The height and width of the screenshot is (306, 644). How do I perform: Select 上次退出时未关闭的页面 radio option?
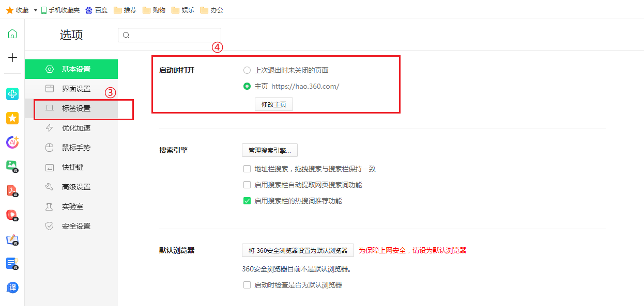point(247,70)
